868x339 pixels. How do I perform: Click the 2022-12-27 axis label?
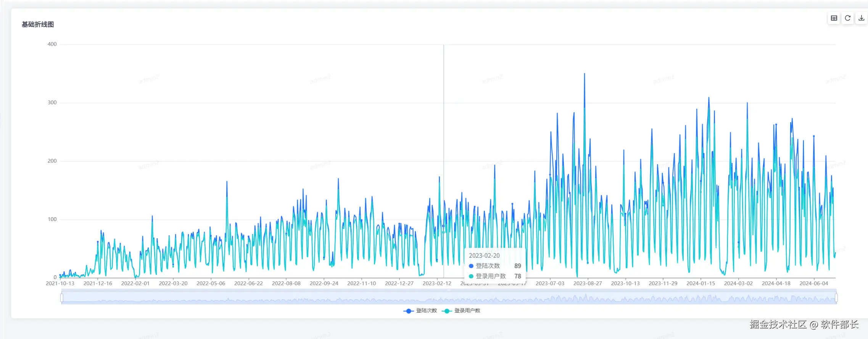[x=399, y=283]
